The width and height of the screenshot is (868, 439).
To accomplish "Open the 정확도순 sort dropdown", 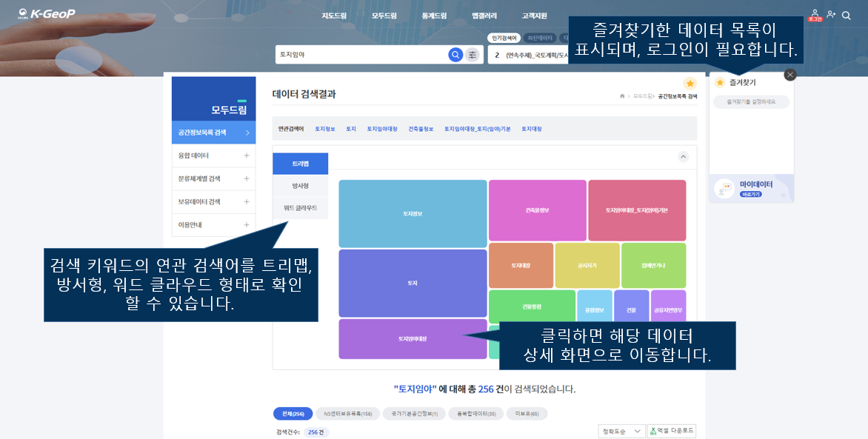I will pyautogui.click(x=621, y=432).
